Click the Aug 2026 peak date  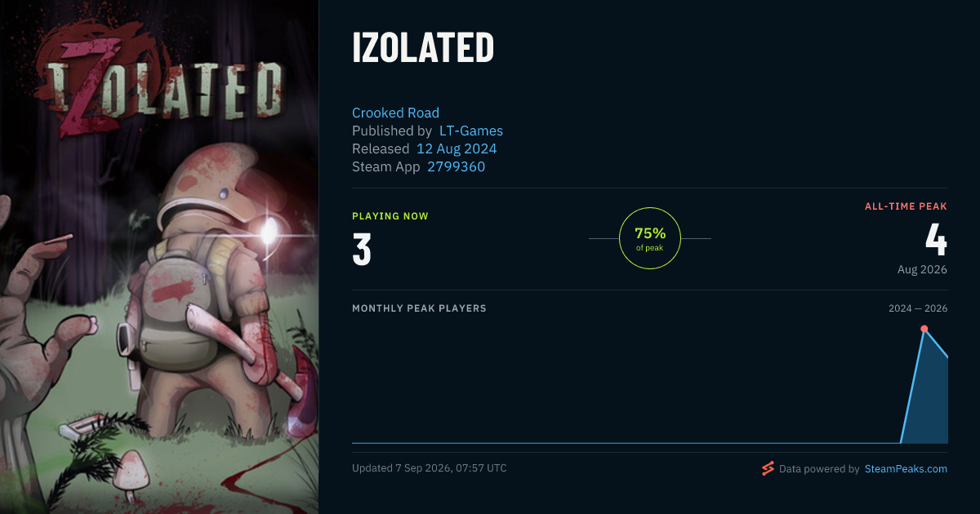coord(922,269)
